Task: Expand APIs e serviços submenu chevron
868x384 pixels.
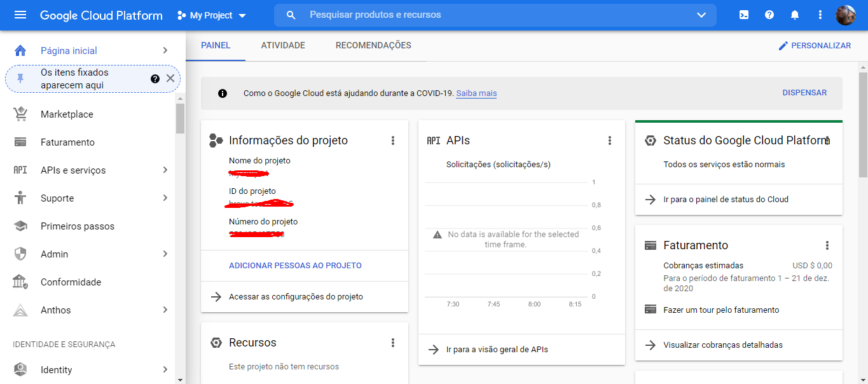Action: click(165, 170)
